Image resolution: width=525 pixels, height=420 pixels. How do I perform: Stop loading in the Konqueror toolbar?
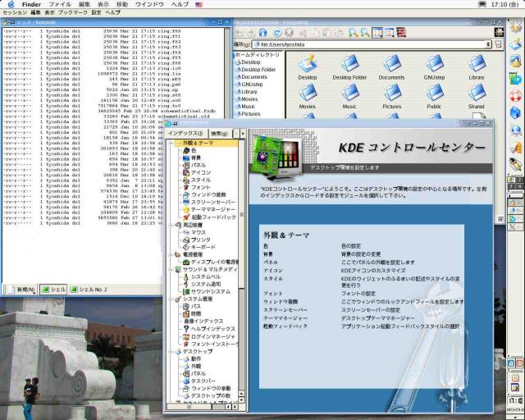point(289,33)
